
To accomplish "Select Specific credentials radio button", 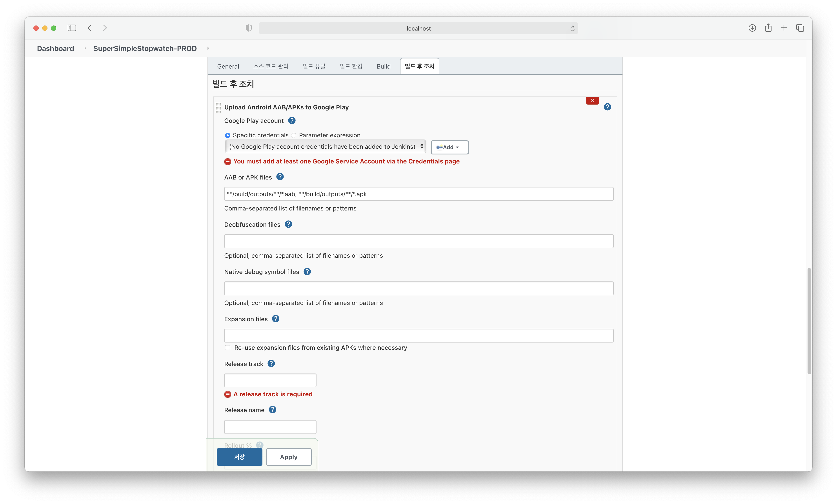I will (x=227, y=136).
